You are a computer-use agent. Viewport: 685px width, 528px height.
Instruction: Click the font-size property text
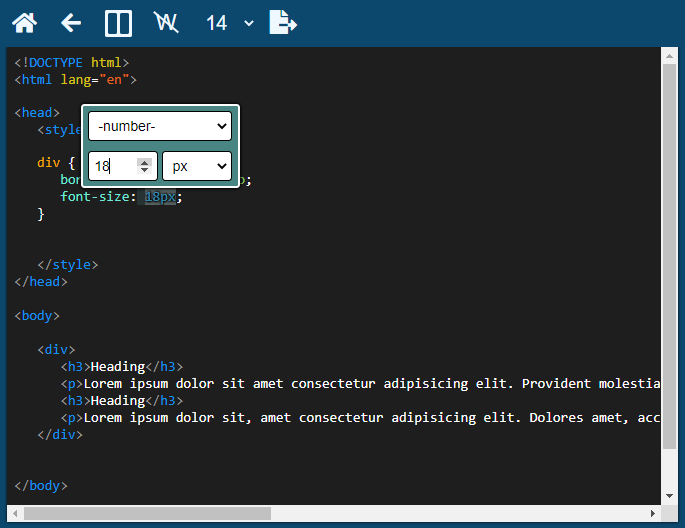point(95,197)
